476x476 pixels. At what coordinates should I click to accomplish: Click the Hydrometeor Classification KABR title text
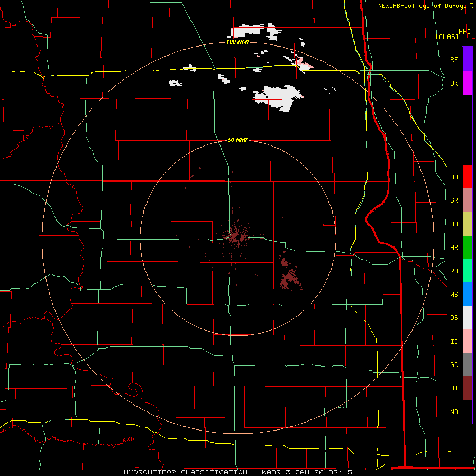238,472
